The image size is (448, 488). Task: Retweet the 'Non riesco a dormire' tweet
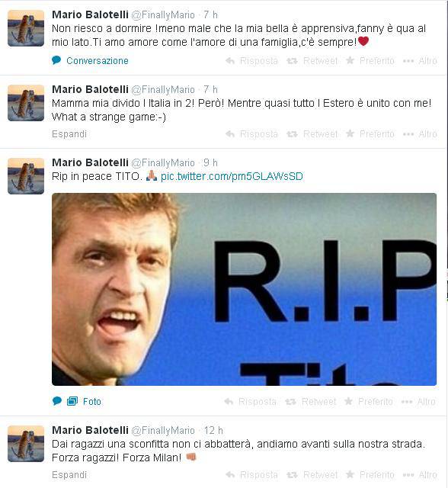(312, 61)
